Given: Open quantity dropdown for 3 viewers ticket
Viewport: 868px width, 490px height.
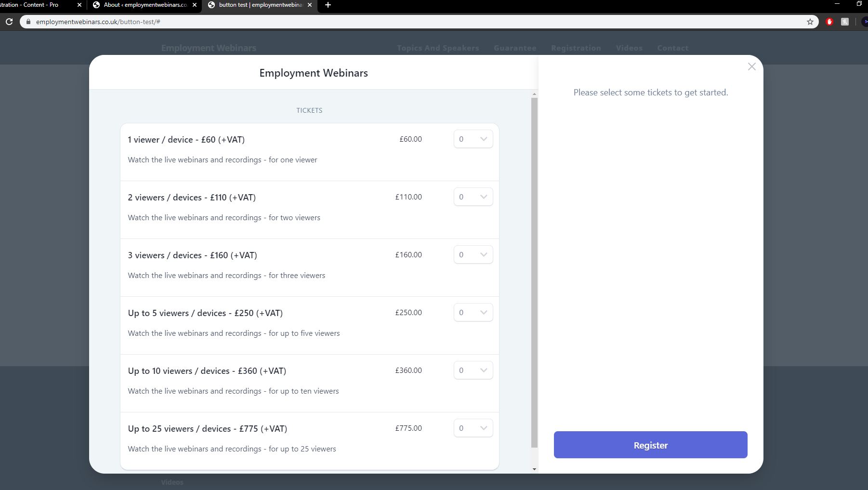Looking at the screenshot, I should (x=473, y=254).
